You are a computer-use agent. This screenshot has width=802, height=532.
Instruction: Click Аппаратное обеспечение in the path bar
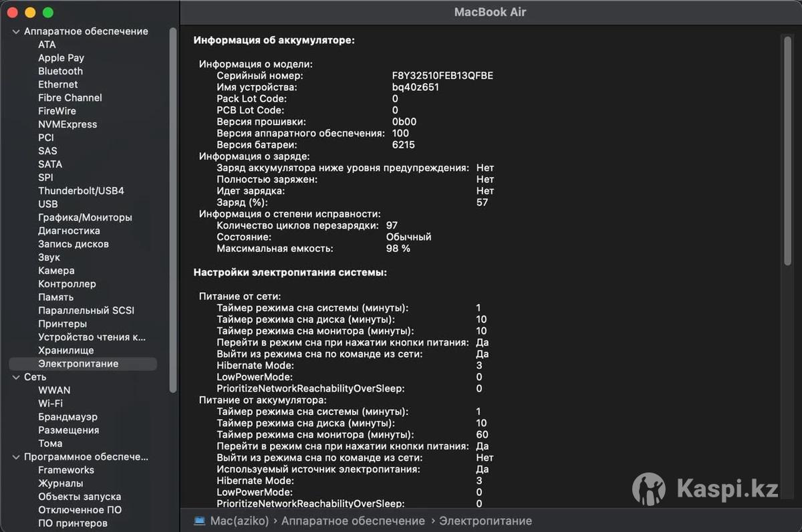(353, 521)
